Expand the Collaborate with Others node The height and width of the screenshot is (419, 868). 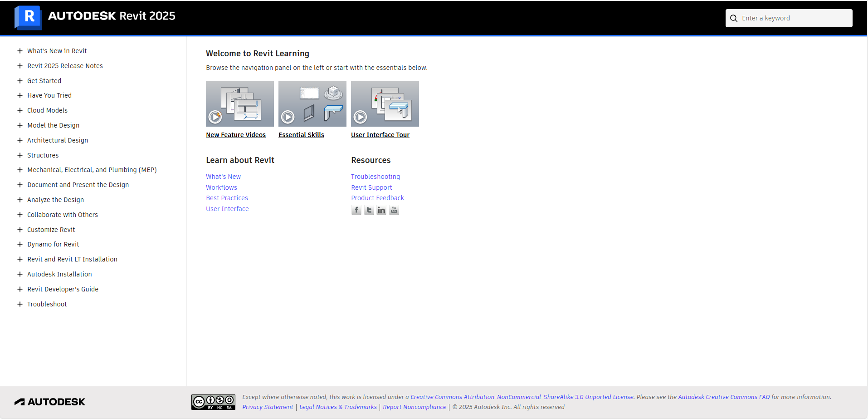click(x=20, y=215)
